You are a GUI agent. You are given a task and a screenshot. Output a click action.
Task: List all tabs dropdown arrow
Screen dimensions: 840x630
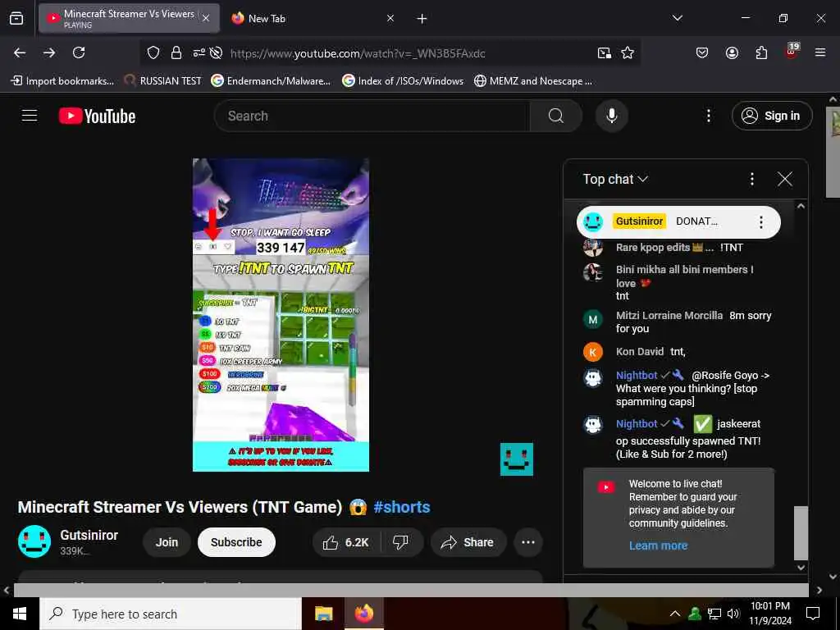[677, 18]
